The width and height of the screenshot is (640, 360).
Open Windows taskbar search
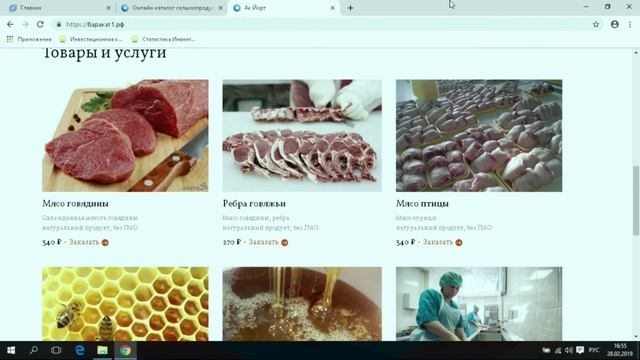[34, 350]
